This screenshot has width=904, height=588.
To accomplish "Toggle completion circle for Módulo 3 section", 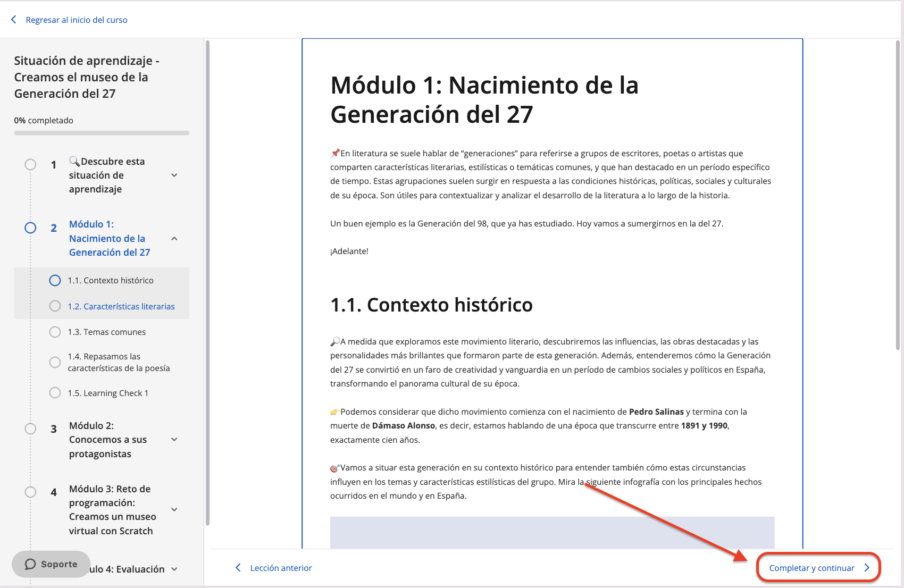I will pos(30,492).
